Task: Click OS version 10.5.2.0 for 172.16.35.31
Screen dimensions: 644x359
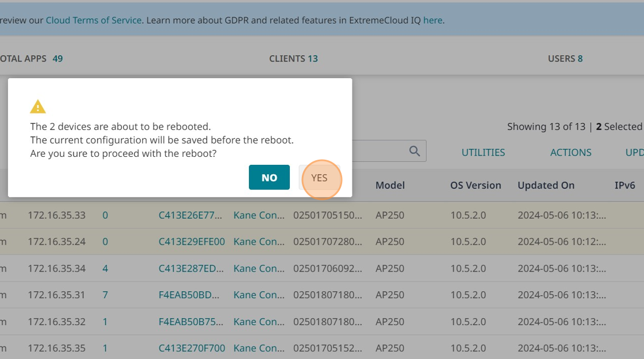Action: pyautogui.click(x=468, y=295)
